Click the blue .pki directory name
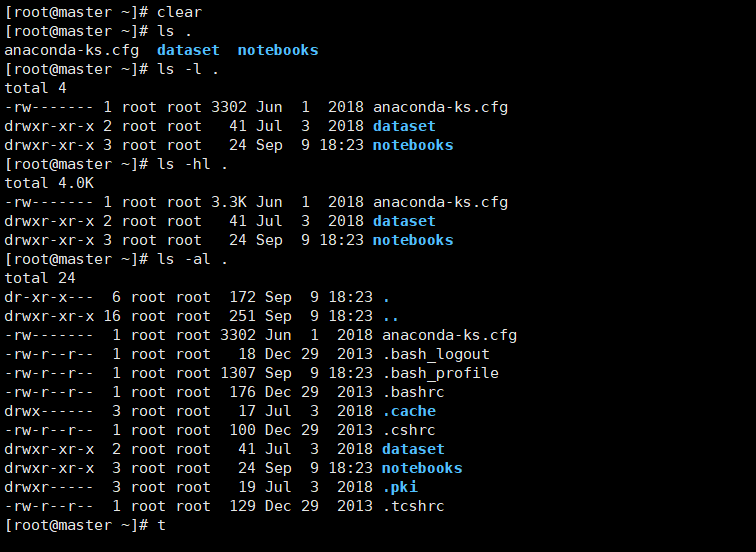This screenshot has height=552, width=756. point(400,487)
